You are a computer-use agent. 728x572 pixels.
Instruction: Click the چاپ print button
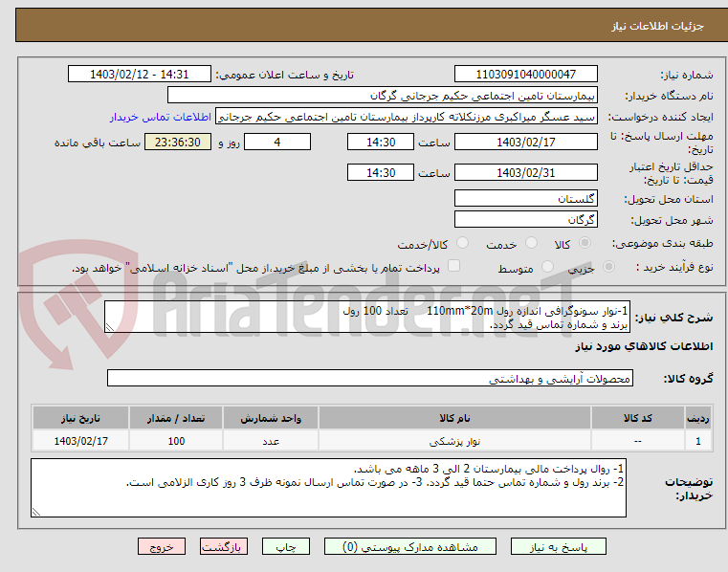click(285, 546)
